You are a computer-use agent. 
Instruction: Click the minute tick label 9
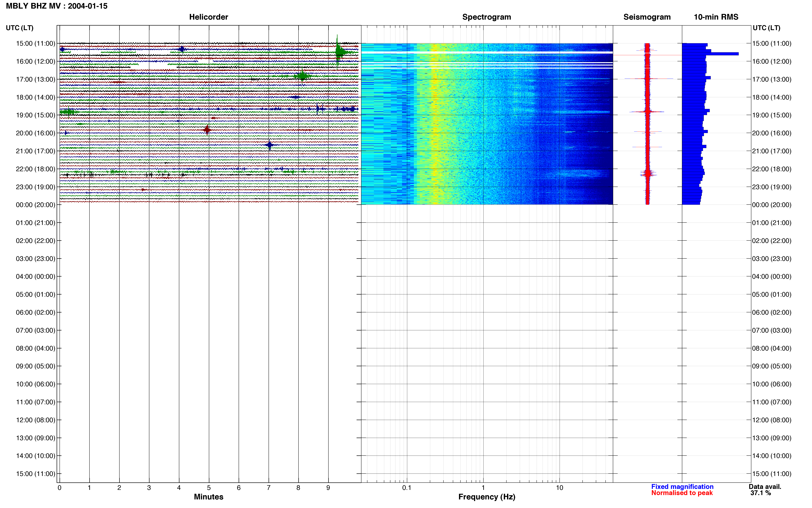click(x=328, y=487)
